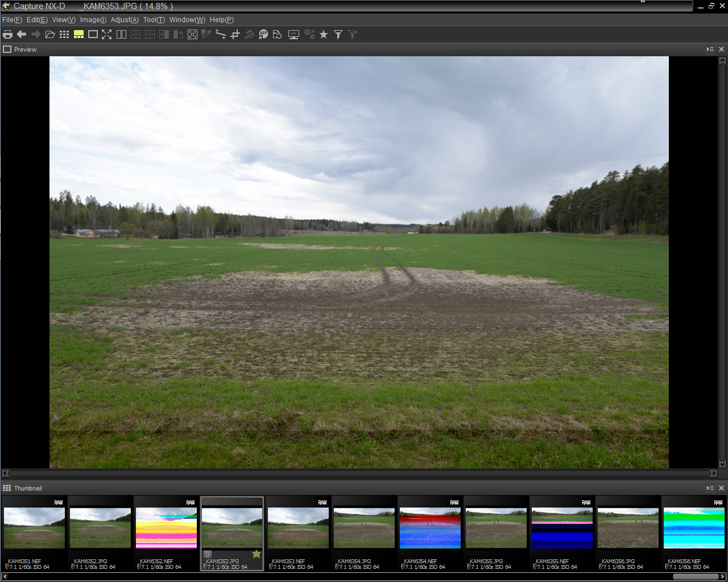Screen dimensions: 728x582
Task: Close the Preview panel
Action: pos(722,49)
